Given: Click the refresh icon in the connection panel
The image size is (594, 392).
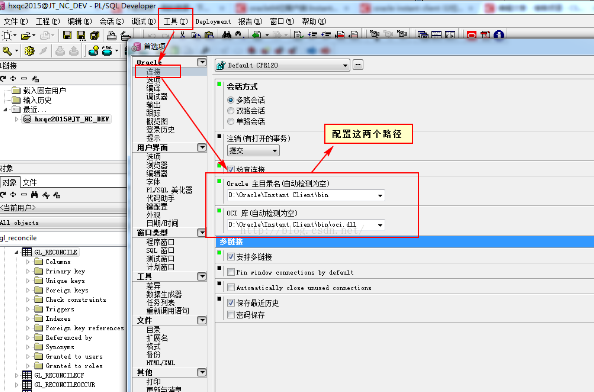Looking at the screenshot, I should (x=3, y=78).
